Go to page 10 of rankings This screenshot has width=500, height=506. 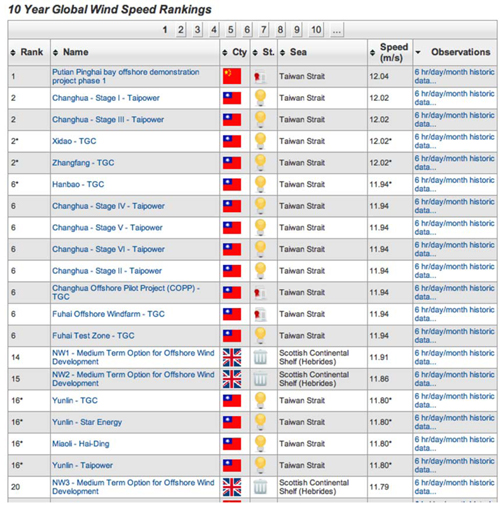pyautogui.click(x=316, y=30)
